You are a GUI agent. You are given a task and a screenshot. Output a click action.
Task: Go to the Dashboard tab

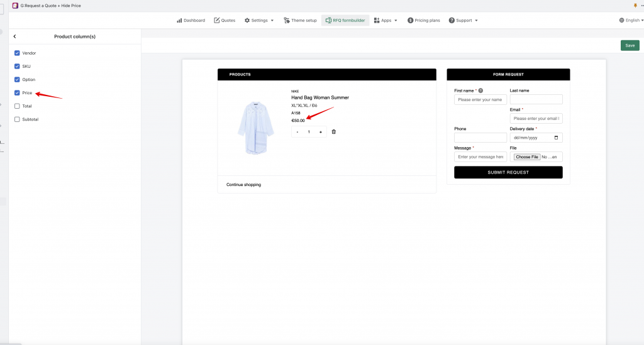tap(191, 21)
